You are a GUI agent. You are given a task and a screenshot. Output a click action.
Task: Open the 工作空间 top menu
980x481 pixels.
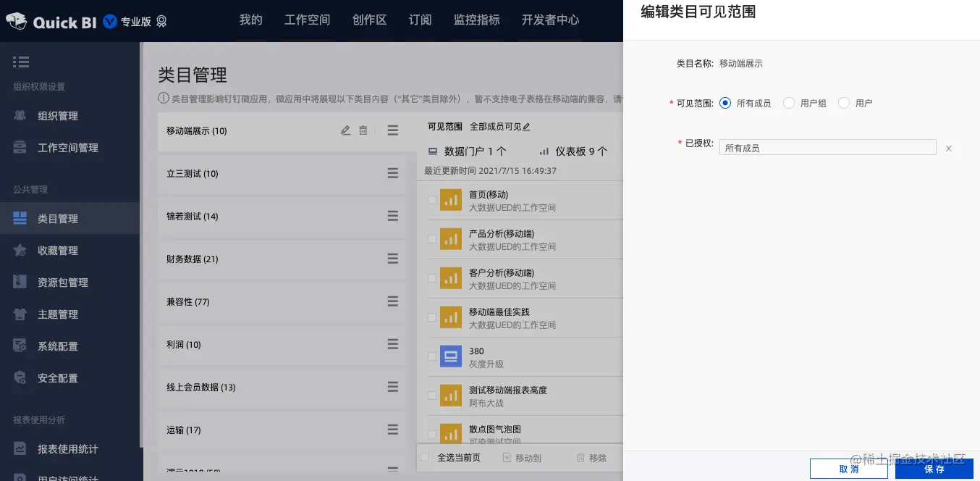tap(308, 20)
